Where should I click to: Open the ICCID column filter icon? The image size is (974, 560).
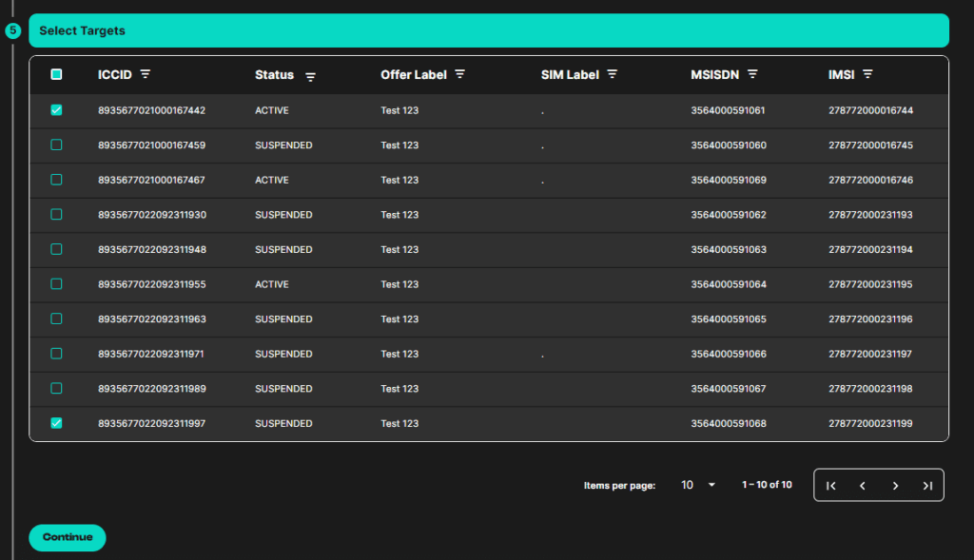click(x=146, y=74)
